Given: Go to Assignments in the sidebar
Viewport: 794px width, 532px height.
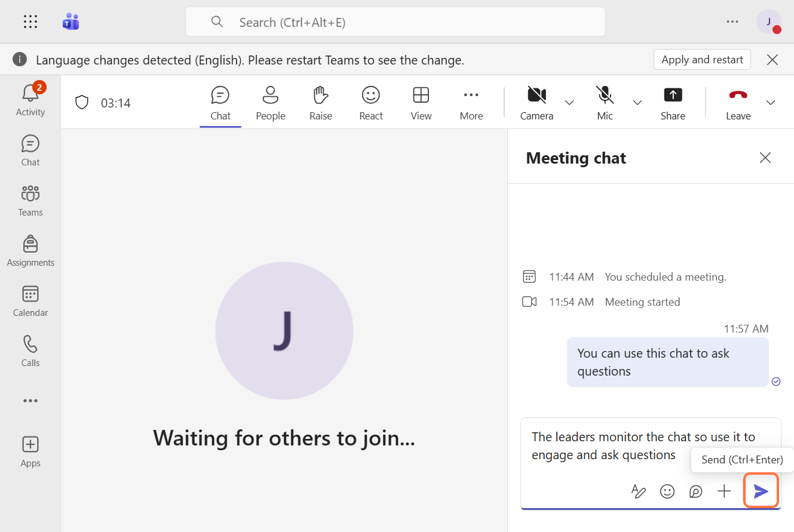Looking at the screenshot, I should coord(30,251).
